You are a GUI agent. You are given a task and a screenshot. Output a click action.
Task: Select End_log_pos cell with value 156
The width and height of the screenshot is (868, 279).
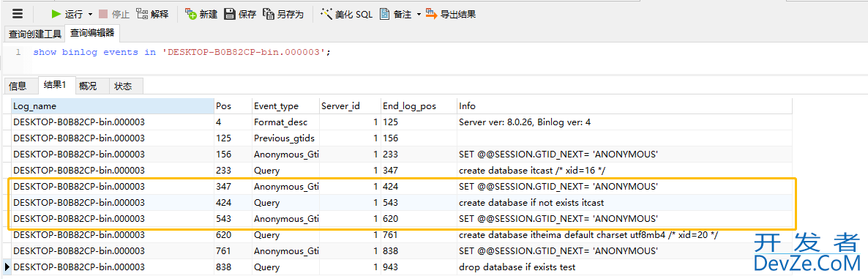[x=419, y=138]
